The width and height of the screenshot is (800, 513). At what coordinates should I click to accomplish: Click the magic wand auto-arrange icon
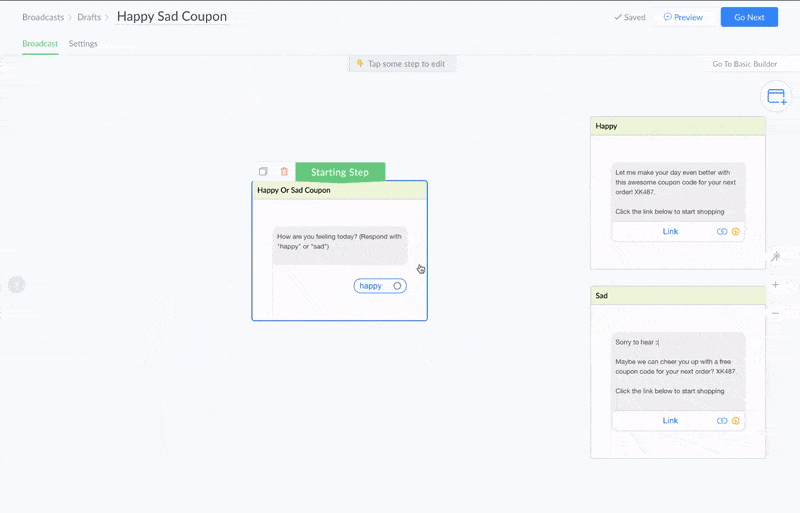pyautogui.click(x=776, y=256)
